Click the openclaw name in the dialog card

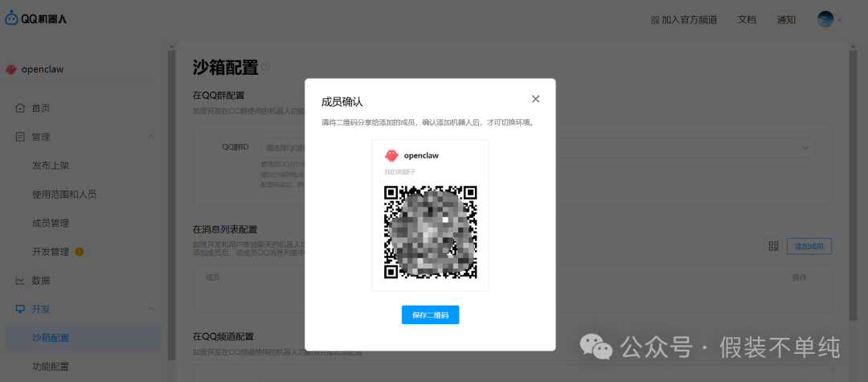421,155
